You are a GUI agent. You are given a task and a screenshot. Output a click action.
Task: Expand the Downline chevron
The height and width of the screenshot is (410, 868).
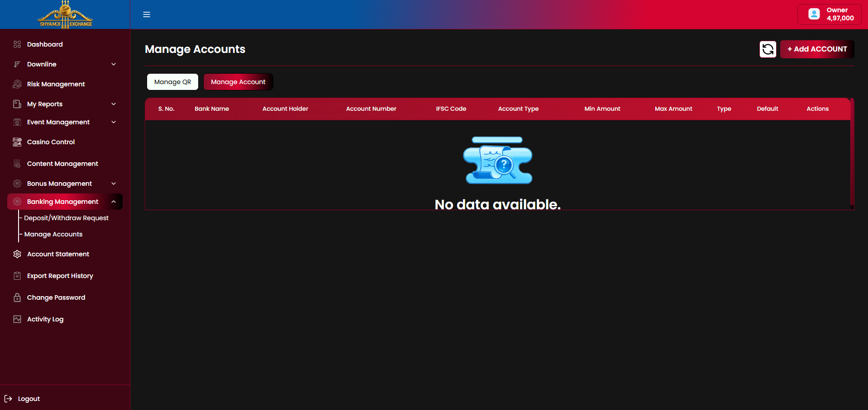(114, 64)
